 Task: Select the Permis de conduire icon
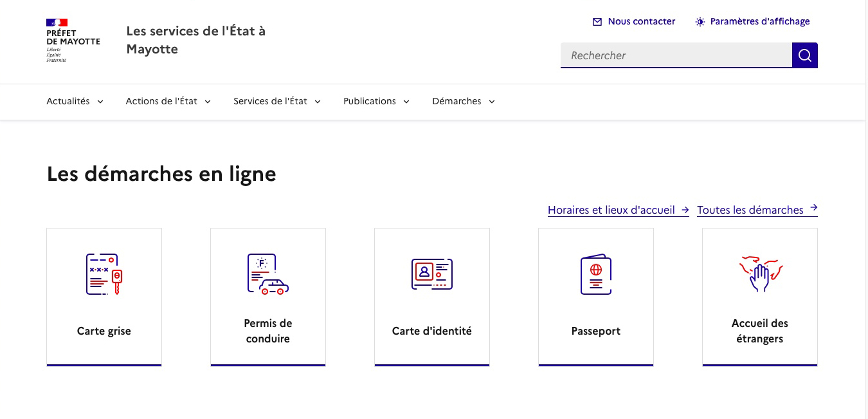(x=267, y=274)
